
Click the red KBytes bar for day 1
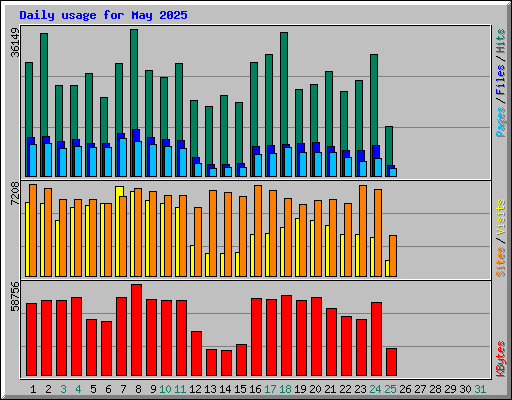point(32,340)
